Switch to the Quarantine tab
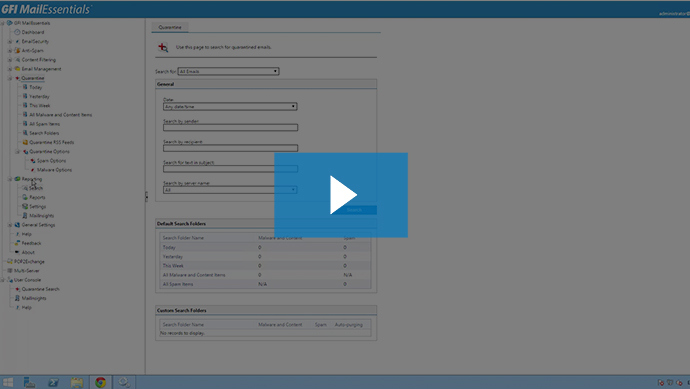This screenshot has width=690, height=389. [170, 27]
